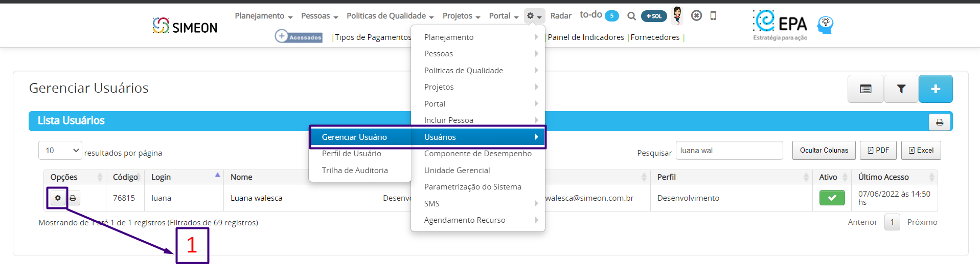Click the Pesquisar search input field
Screen dimensions: 980x275
pos(729,151)
